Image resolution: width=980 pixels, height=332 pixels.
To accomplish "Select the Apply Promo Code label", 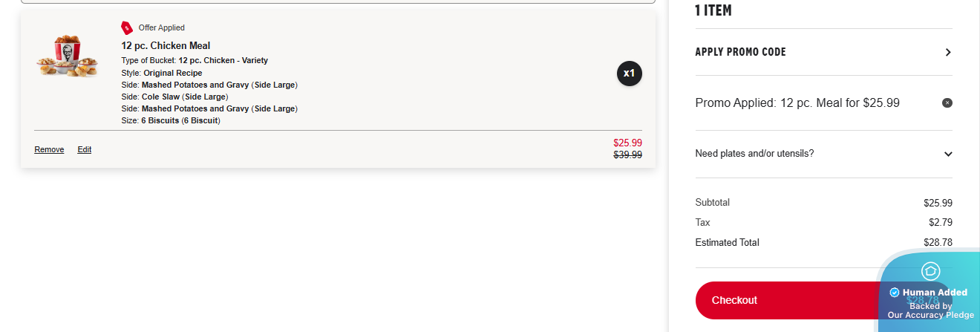I will [740, 52].
